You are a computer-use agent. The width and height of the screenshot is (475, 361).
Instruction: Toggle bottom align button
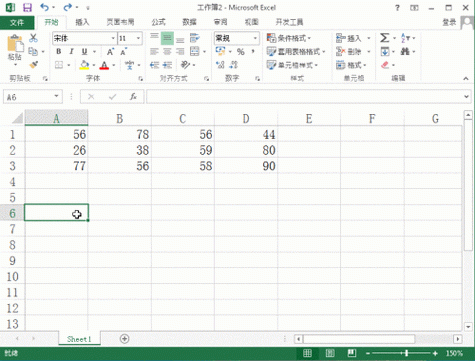tap(180, 40)
